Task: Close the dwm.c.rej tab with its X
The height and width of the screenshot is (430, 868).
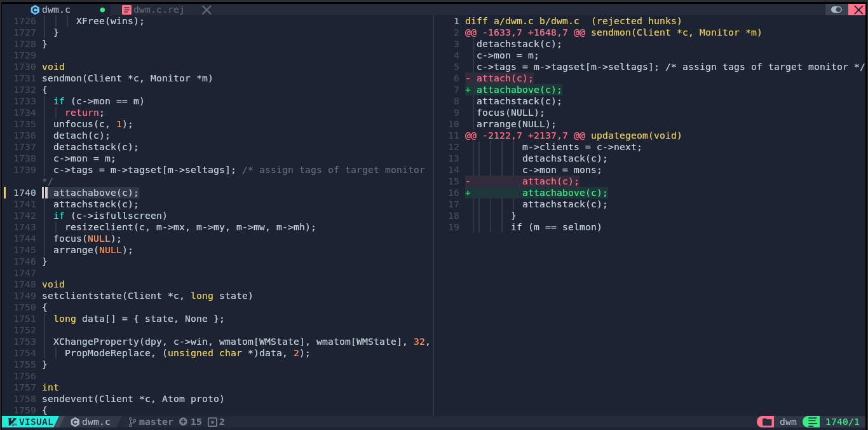Action: (207, 10)
